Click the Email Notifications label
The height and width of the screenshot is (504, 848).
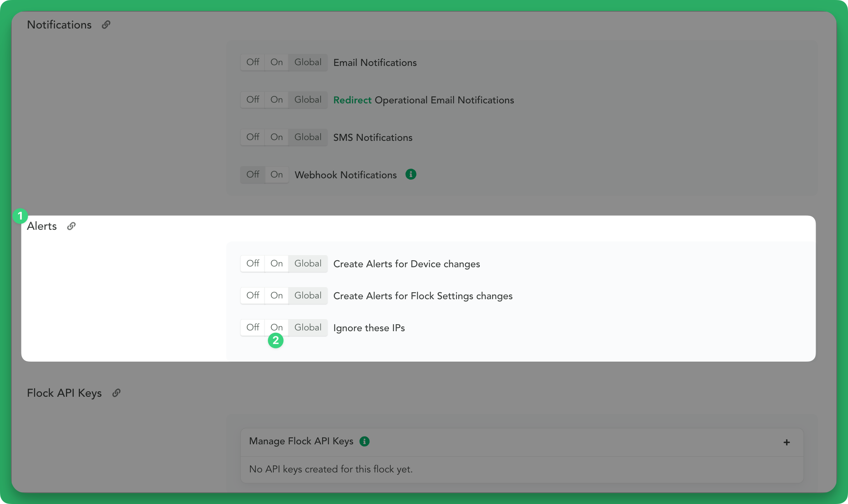[x=375, y=63]
